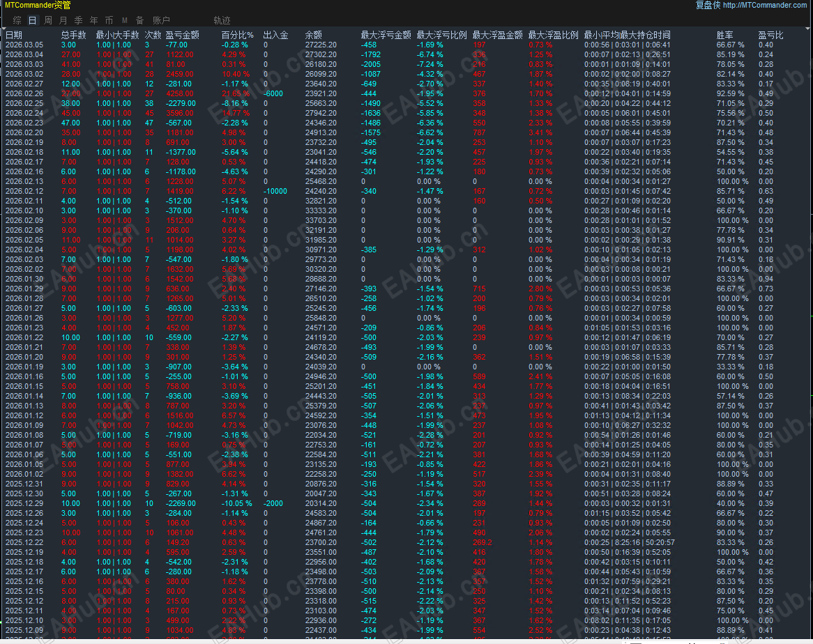Toggle the highlighted 日 daily view

[x=31, y=20]
